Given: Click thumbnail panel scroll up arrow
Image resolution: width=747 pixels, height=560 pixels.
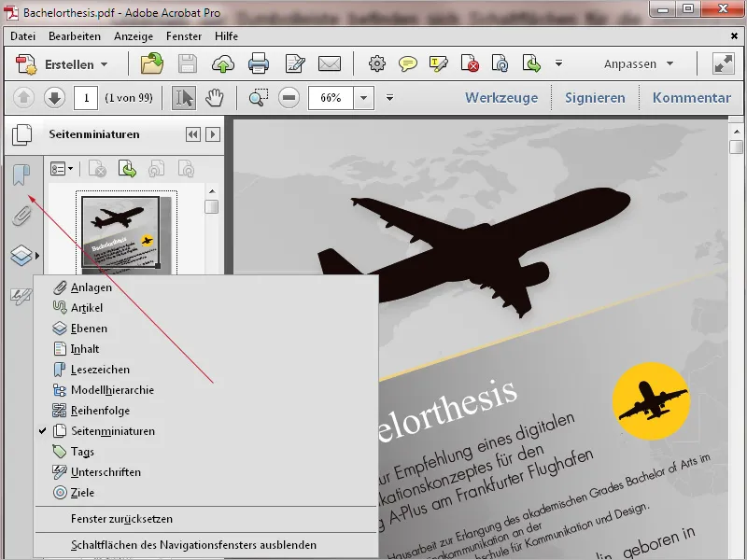Looking at the screenshot, I should coord(212,191).
